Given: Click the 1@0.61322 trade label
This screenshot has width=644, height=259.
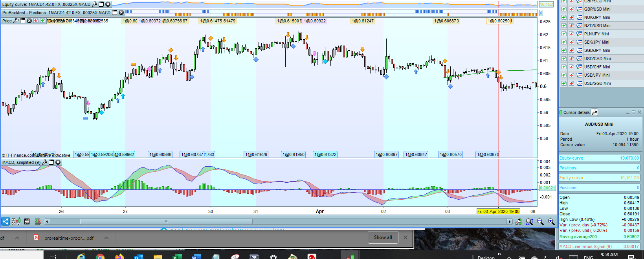Looking at the screenshot, I should [x=325, y=154].
